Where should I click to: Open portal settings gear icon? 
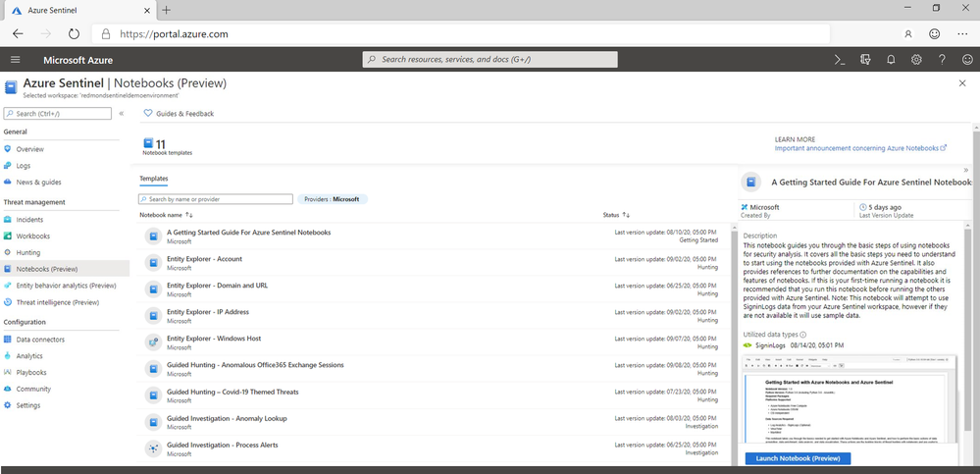click(x=916, y=60)
